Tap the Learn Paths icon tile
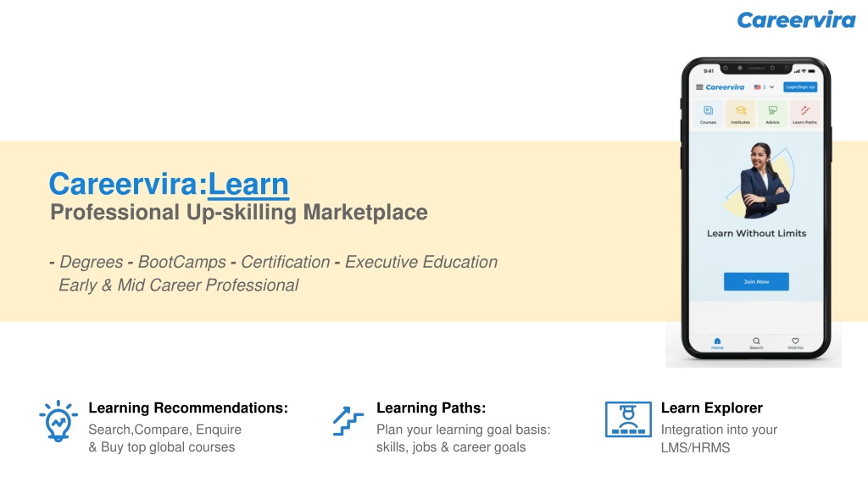 [804, 114]
